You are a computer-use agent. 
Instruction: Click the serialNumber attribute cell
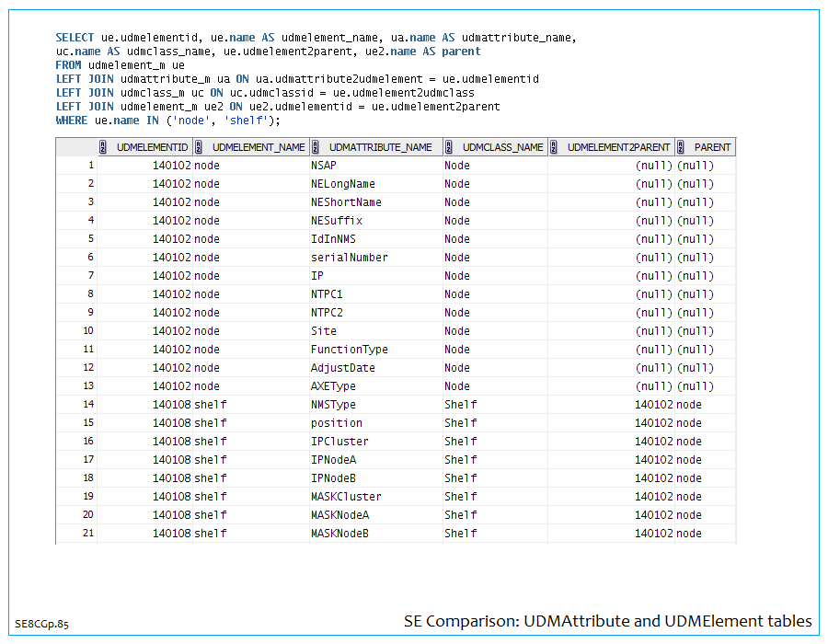click(349, 258)
